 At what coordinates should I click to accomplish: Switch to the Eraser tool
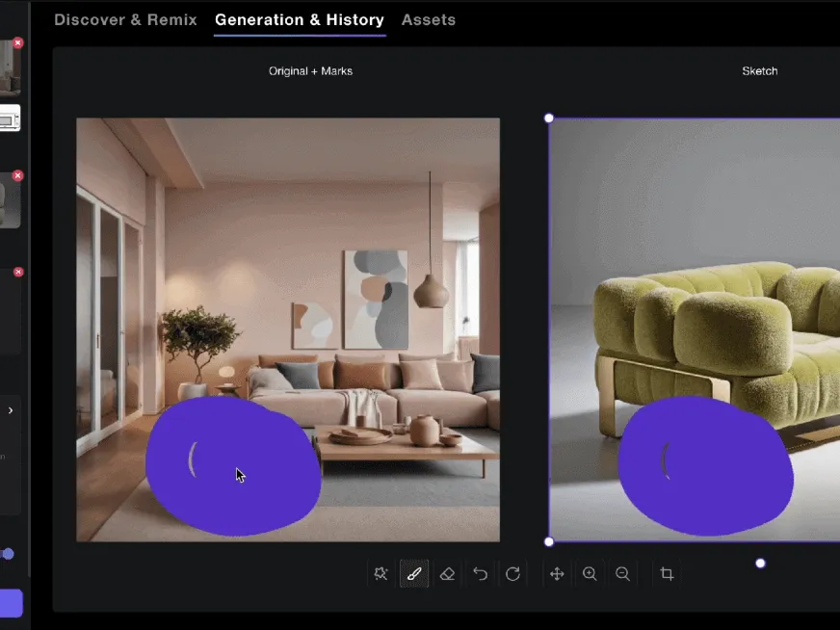447,574
